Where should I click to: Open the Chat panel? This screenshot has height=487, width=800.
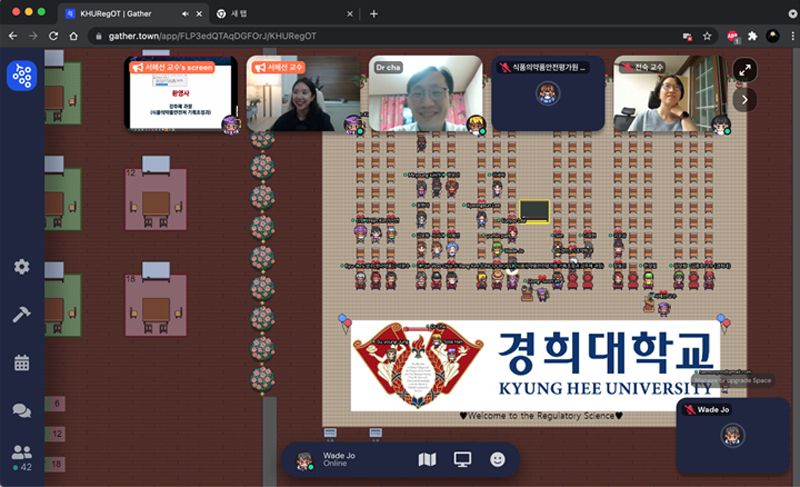[21, 410]
